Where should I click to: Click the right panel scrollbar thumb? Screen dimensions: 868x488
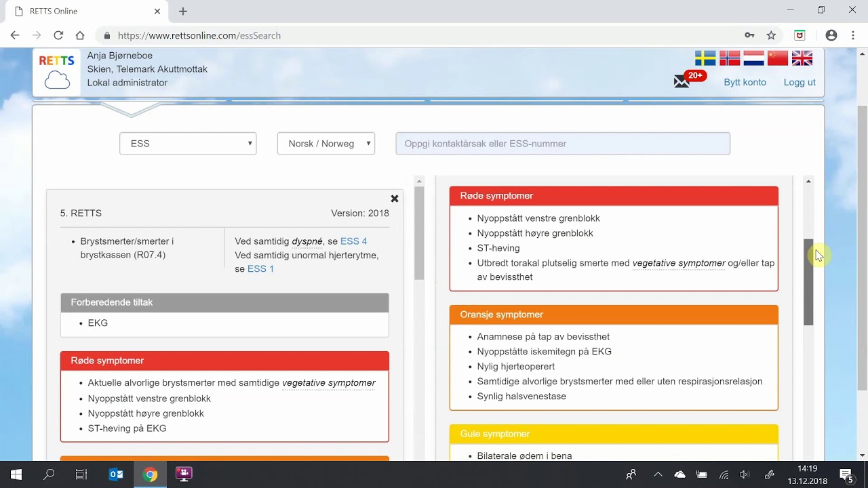pyautogui.click(x=808, y=282)
